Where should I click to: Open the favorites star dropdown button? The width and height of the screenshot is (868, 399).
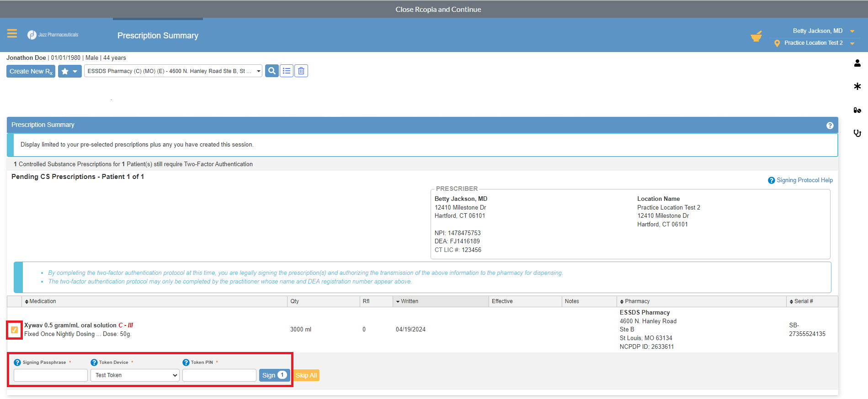(x=70, y=71)
